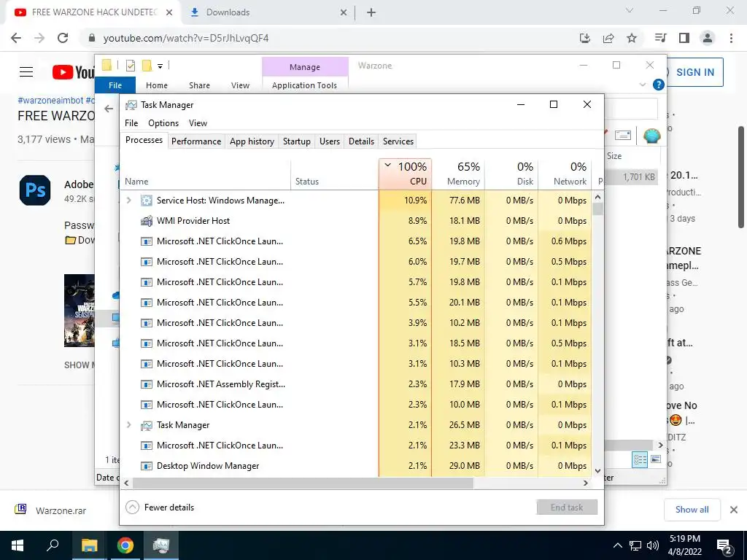
Task: Open Chrome tab search dropdown
Action: pyautogui.click(x=630, y=10)
